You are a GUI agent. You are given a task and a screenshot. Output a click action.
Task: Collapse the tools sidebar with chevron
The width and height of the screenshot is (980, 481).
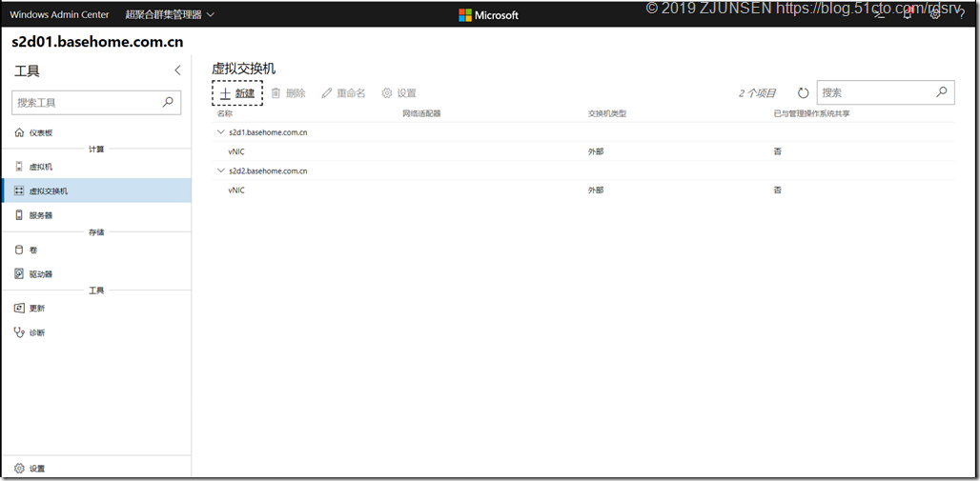177,70
